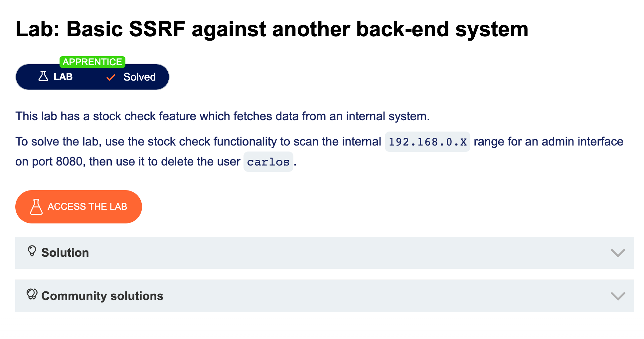This screenshot has width=644, height=339.
Task: Click the lab title heading
Action: (272, 29)
